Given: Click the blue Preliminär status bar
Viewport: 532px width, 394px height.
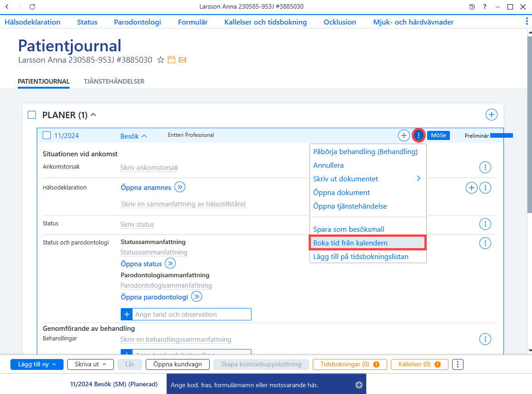Looking at the screenshot, I should click(x=502, y=135).
